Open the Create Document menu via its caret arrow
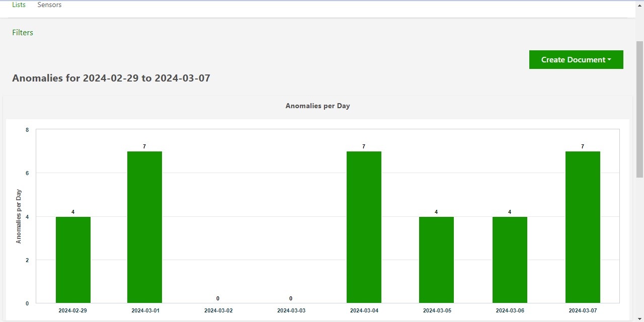The image size is (644, 322). 609,60
